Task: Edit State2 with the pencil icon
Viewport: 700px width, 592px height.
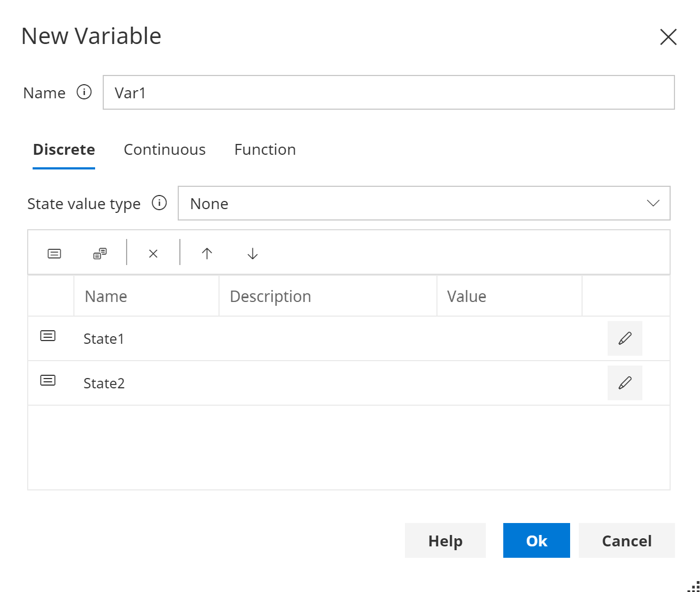Action: tap(624, 382)
